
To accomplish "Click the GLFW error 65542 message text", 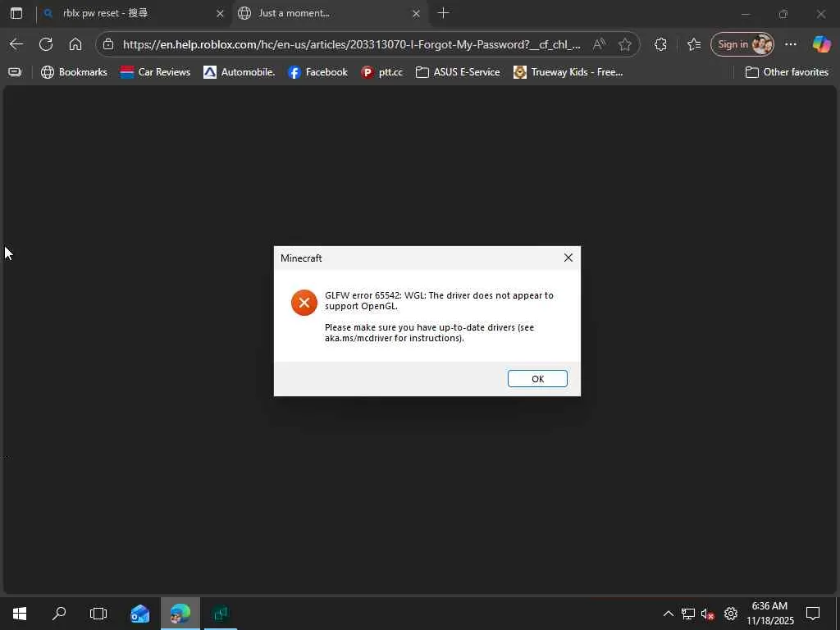I will pyautogui.click(x=439, y=300).
